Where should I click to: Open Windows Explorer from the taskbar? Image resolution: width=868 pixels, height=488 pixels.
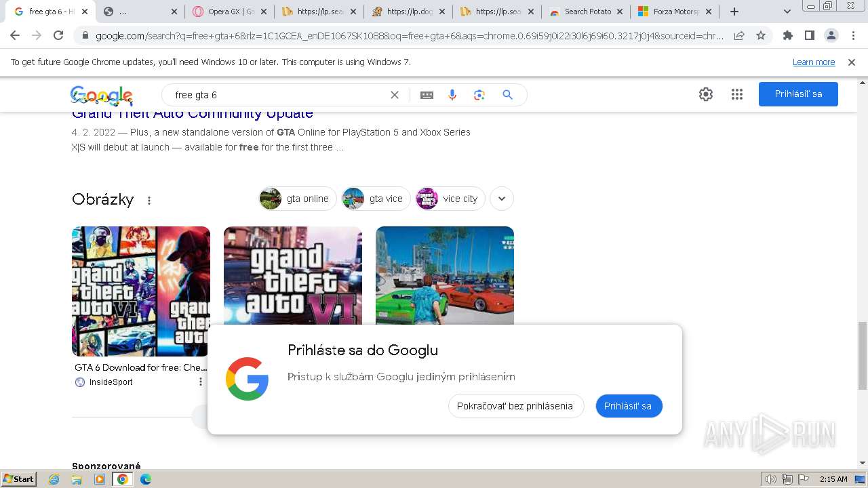coord(77,479)
